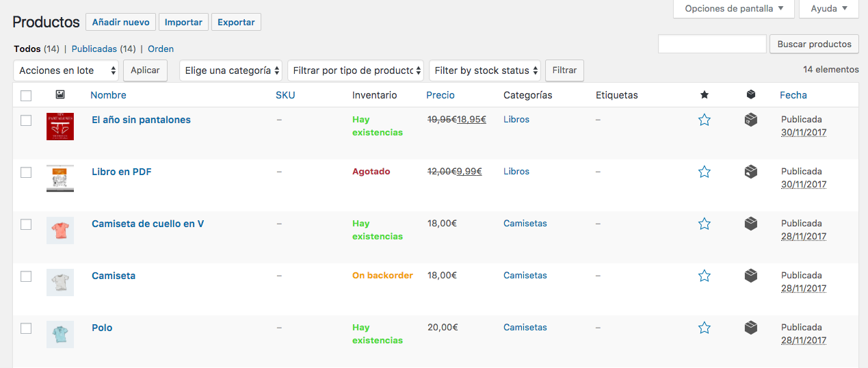Open the Libro en PDF thumbnail
This screenshot has width=868, height=368.
(x=60, y=179)
